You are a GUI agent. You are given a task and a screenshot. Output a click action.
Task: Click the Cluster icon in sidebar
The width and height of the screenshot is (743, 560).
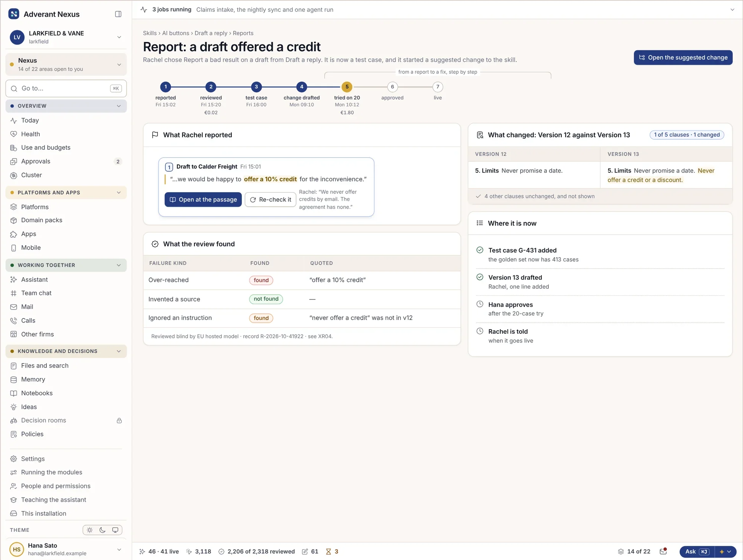tap(14, 175)
